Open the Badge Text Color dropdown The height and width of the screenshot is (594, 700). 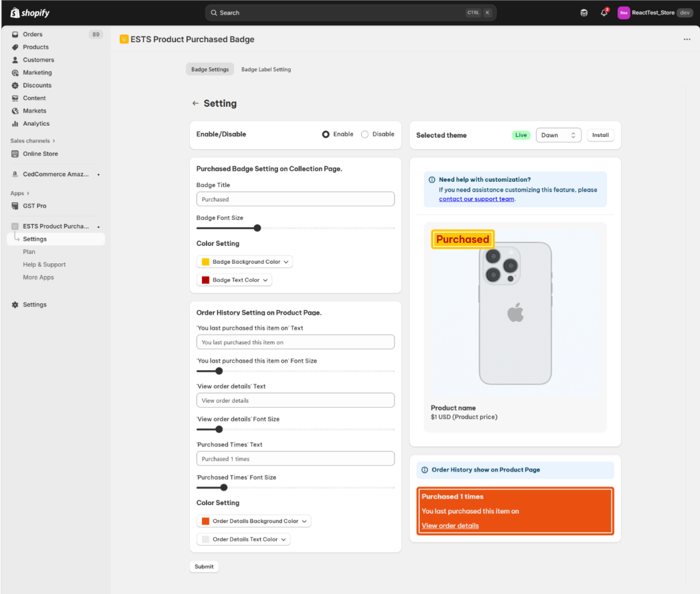(235, 280)
